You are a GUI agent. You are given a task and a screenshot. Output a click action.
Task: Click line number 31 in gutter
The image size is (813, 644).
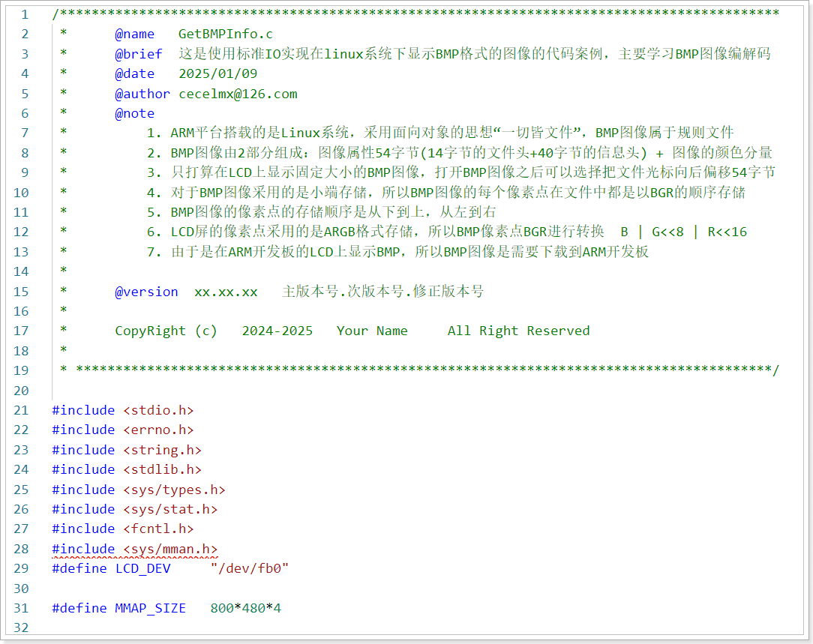click(x=21, y=608)
